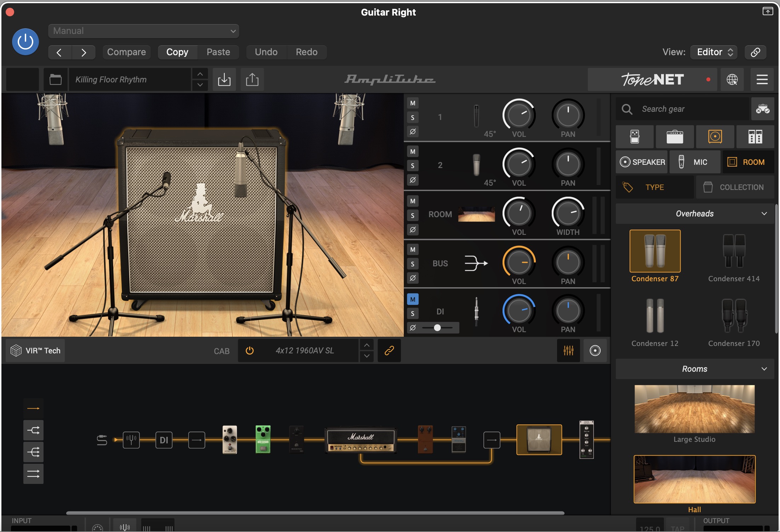The image size is (780, 532).
Task: Switch to the ROOM tab
Action: 748,162
